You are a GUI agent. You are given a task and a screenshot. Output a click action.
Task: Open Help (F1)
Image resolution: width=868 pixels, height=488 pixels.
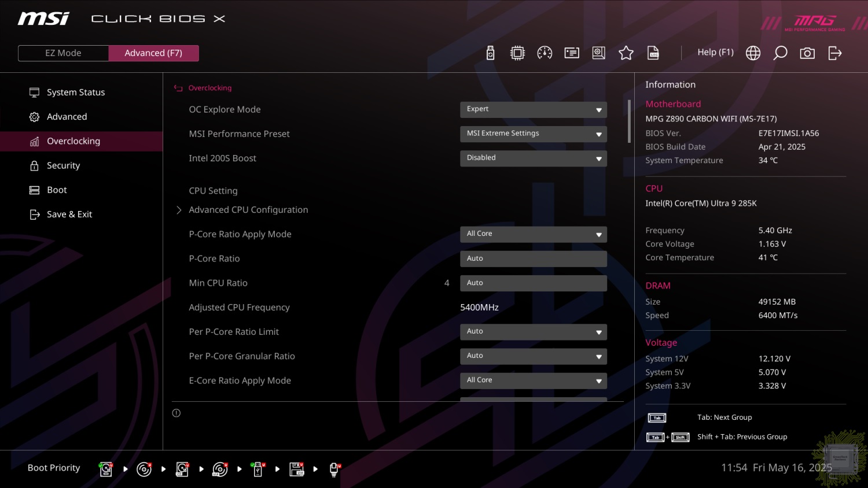715,52
